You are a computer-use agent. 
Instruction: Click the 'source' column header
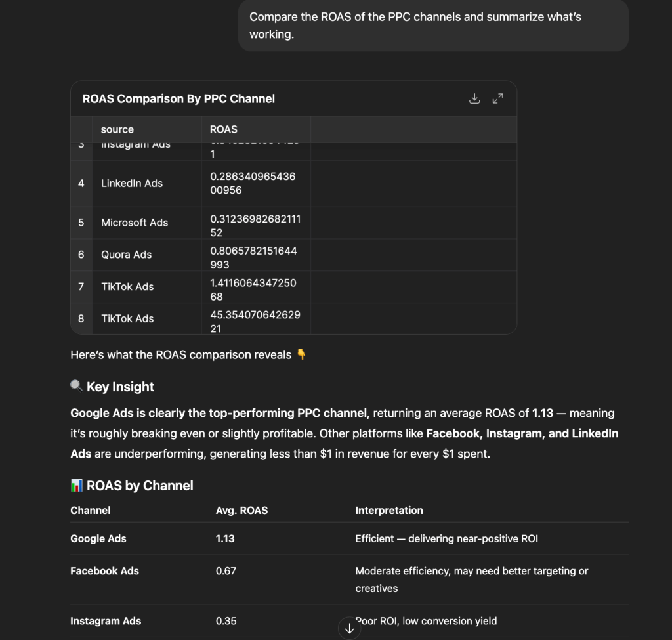117,129
